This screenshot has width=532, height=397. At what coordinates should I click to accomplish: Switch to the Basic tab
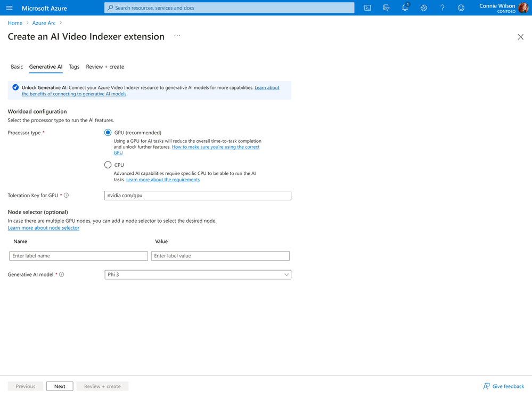[17, 67]
